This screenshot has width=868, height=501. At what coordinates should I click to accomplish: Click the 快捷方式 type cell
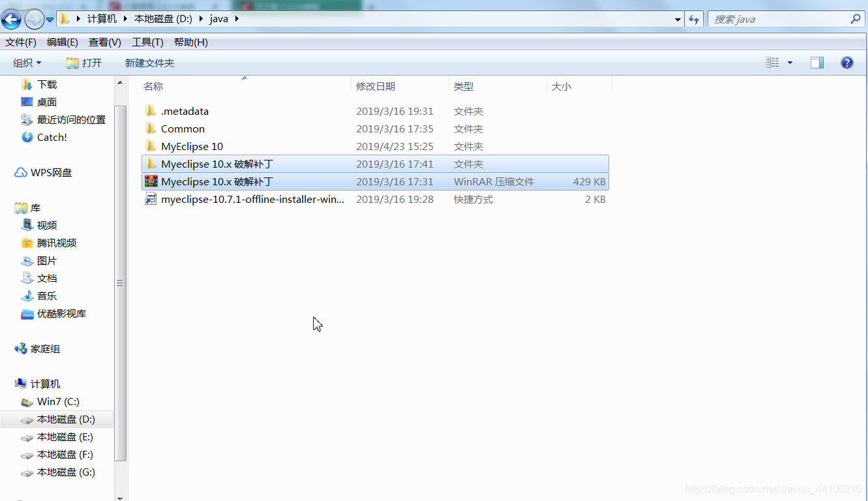click(473, 199)
